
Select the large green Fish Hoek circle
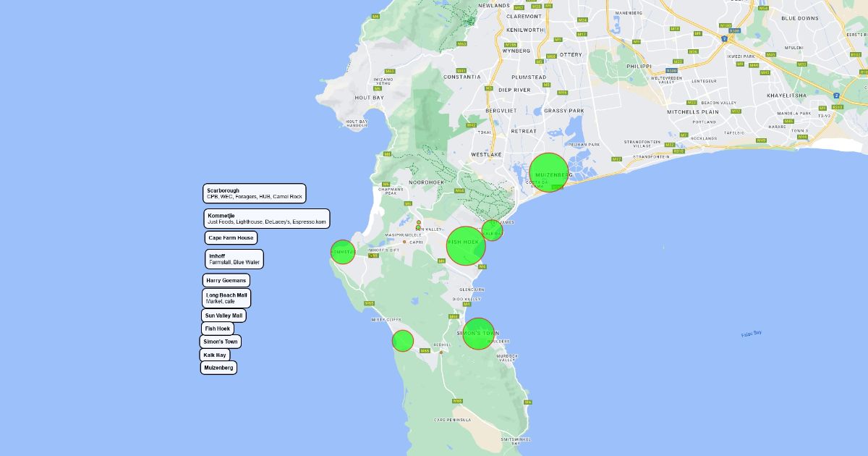pos(465,246)
